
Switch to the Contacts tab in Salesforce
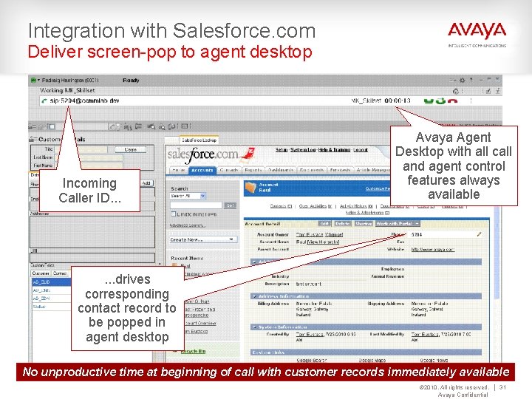[228, 170]
